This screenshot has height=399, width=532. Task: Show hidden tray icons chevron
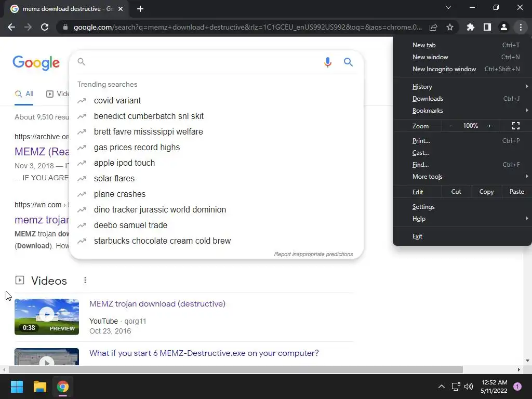pos(442,387)
